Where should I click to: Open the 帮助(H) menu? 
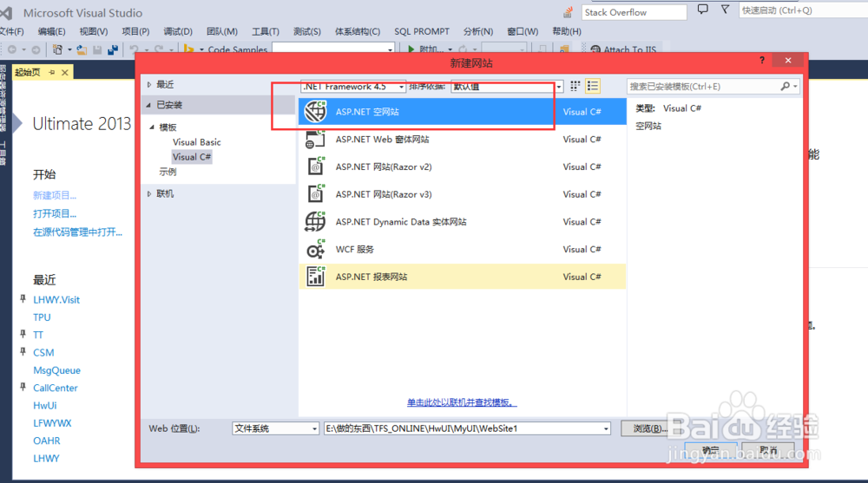pyautogui.click(x=567, y=31)
